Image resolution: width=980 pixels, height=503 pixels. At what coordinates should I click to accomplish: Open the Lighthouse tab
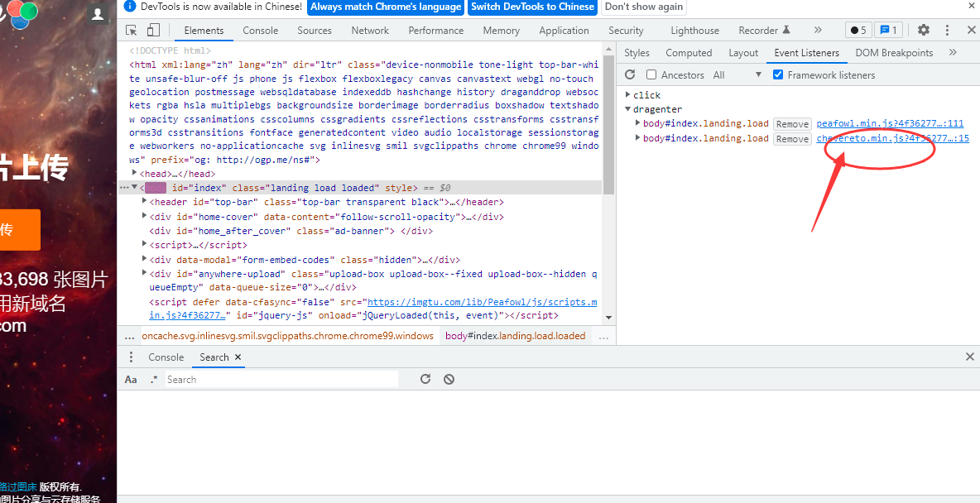(695, 30)
